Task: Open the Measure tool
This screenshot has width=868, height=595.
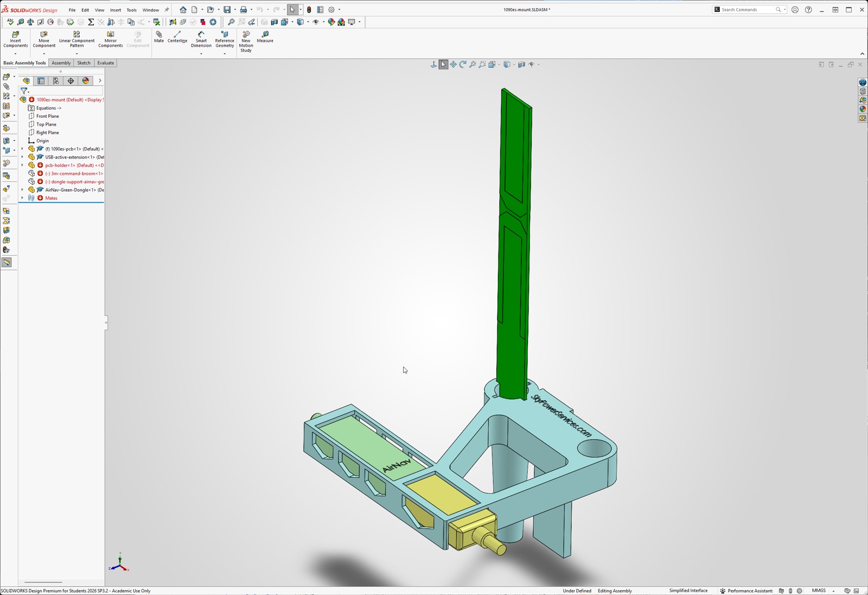Action: pos(265,37)
